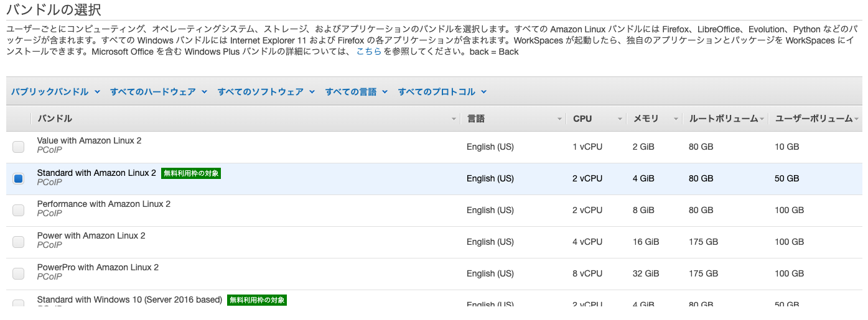Image resolution: width=868 pixels, height=320 pixels.
Task: Click the free-tier badge on Standard Amazon Linux 2
Action: [191, 173]
